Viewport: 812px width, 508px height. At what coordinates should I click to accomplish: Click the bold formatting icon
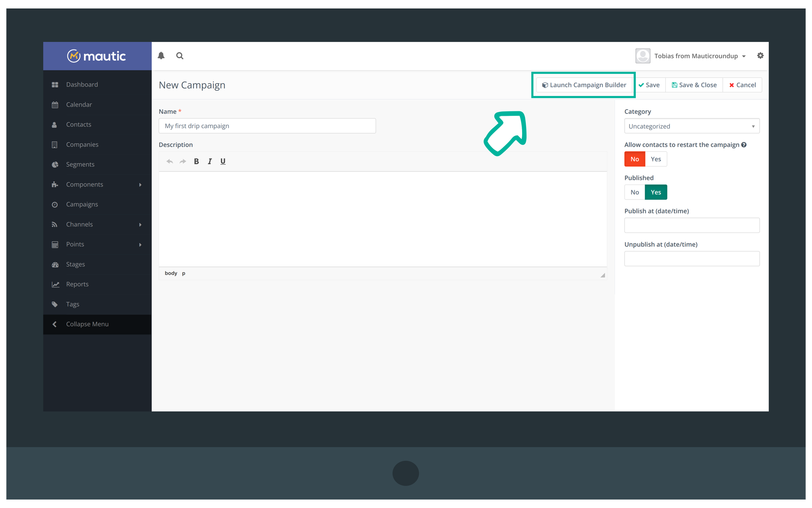197,161
